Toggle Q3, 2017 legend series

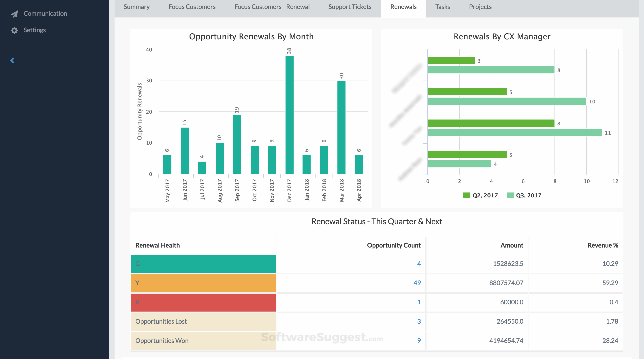click(x=524, y=195)
